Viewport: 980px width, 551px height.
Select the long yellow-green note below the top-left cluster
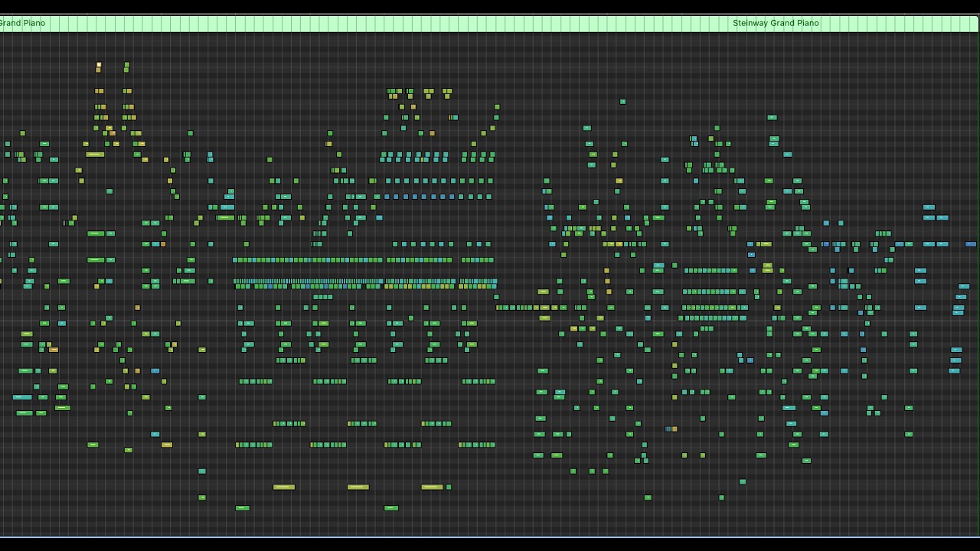pos(95,155)
